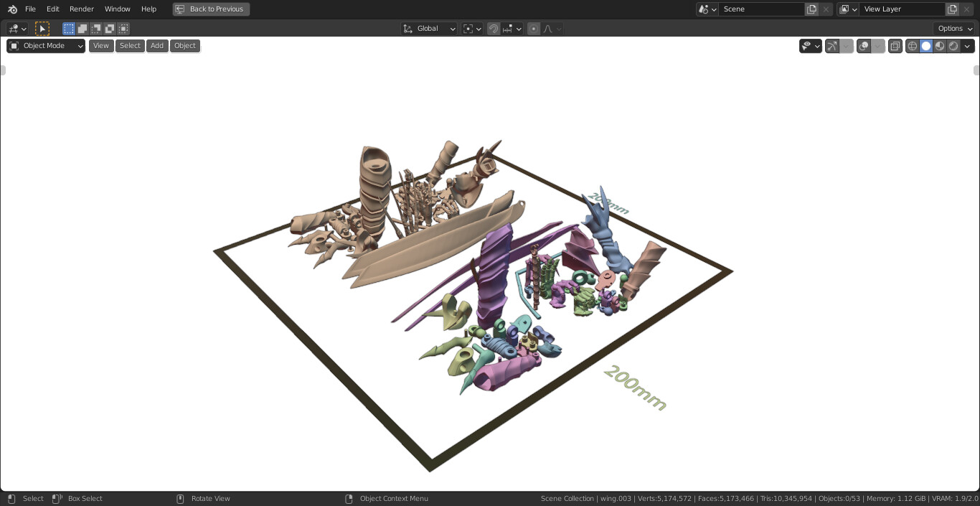The height and width of the screenshot is (506, 980).
Task: Open the Object Mode dropdown
Action: 45,45
